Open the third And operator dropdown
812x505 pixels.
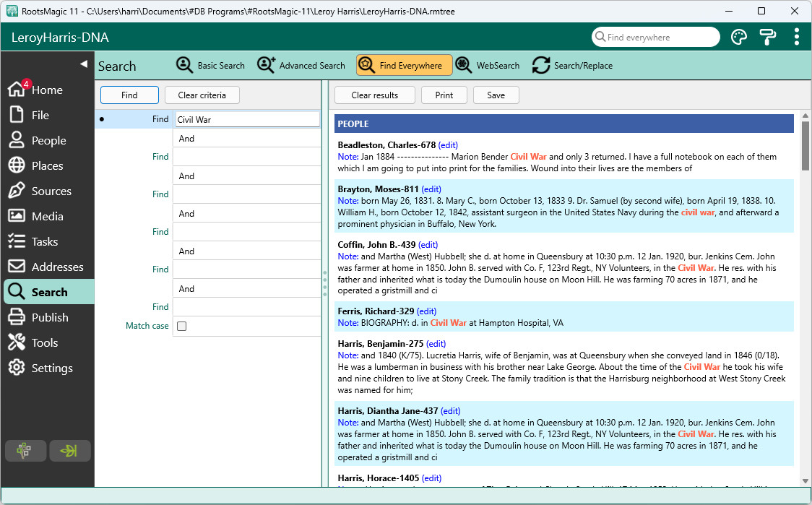coord(246,213)
